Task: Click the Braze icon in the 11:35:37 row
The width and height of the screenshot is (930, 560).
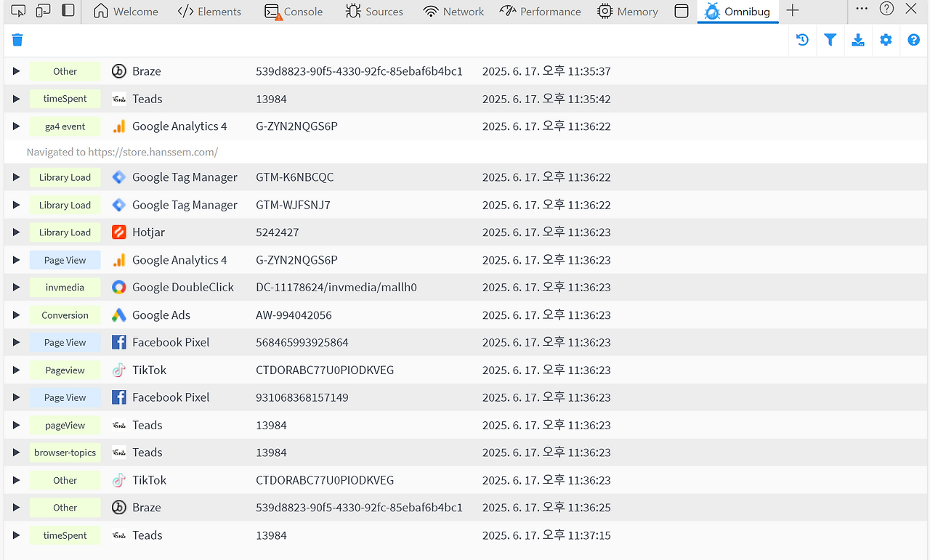Action: (119, 71)
